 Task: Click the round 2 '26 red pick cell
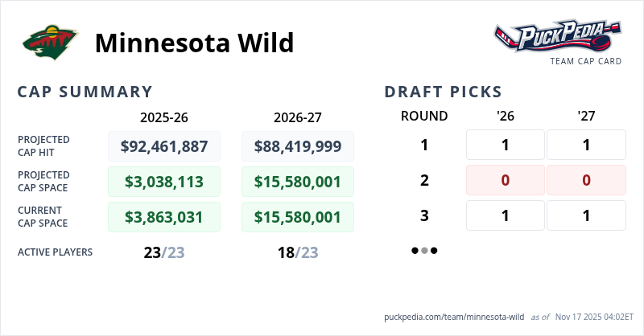pos(506,180)
